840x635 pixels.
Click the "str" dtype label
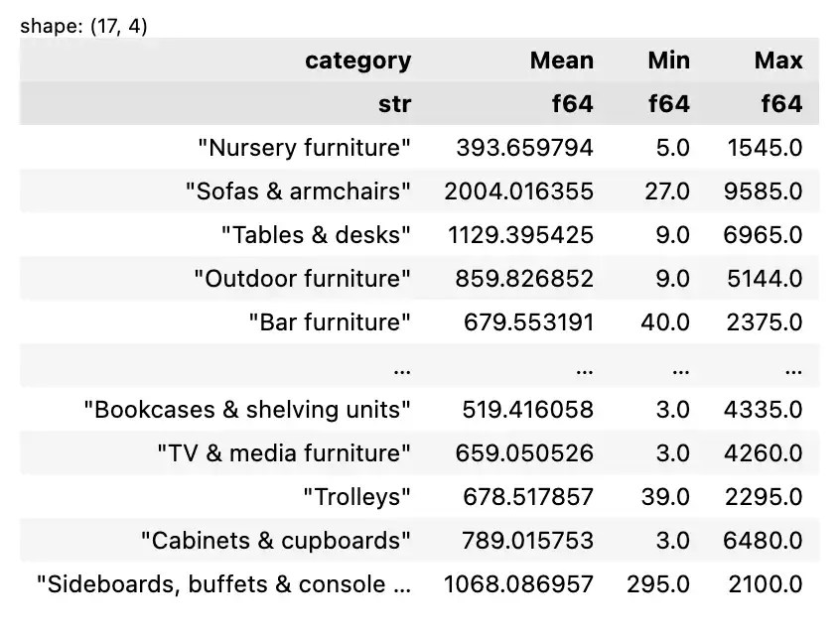pos(394,104)
